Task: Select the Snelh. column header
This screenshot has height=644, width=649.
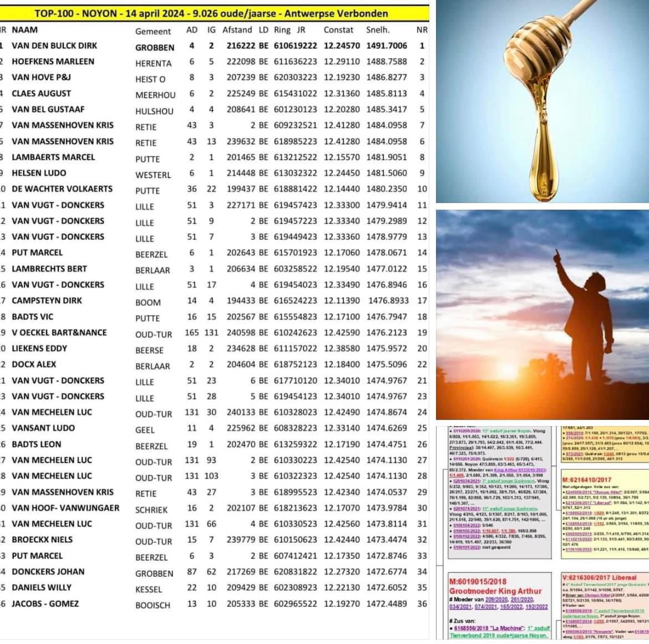Action: click(378, 30)
